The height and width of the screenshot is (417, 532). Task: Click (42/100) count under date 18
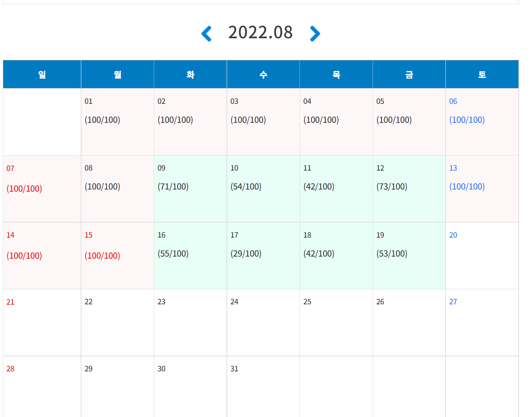[x=319, y=254]
